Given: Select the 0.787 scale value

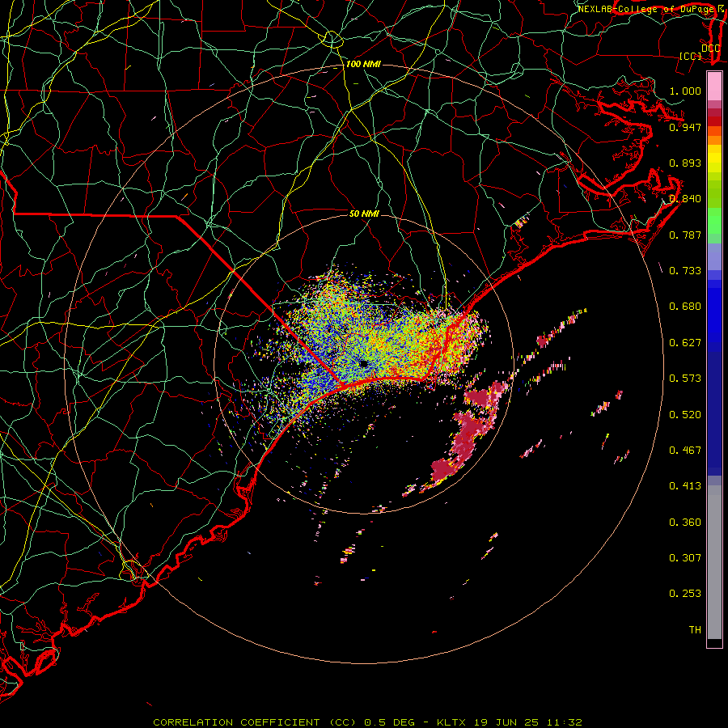Looking at the screenshot, I should [685, 235].
